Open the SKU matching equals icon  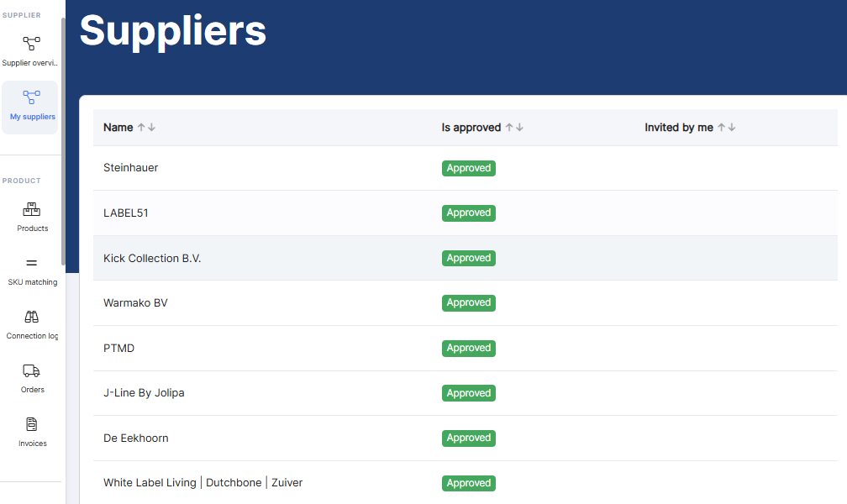[31, 263]
